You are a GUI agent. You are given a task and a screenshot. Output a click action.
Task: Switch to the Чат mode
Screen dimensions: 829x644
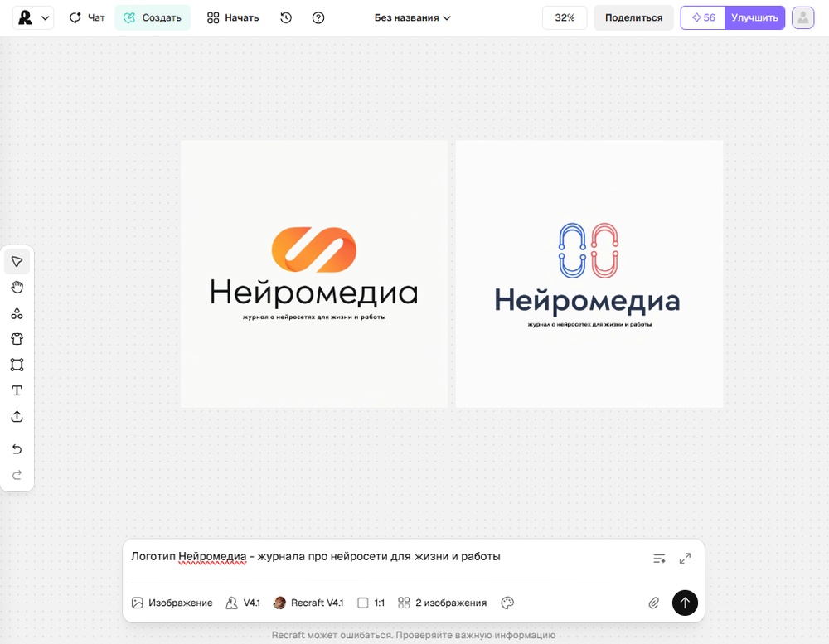pos(87,17)
